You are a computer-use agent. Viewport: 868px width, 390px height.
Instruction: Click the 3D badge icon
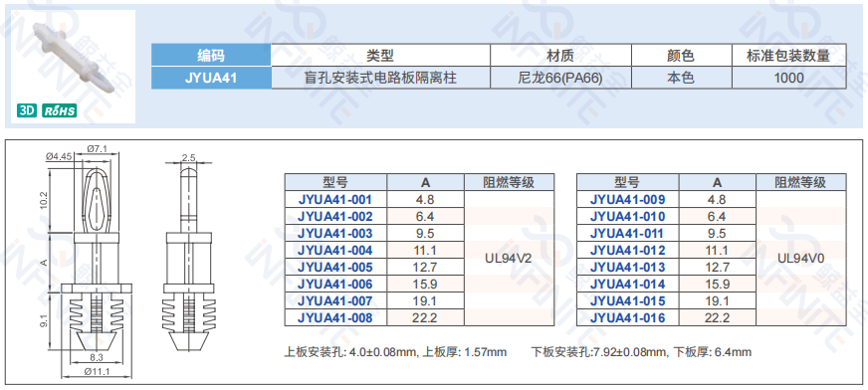[x=26, y=111]
